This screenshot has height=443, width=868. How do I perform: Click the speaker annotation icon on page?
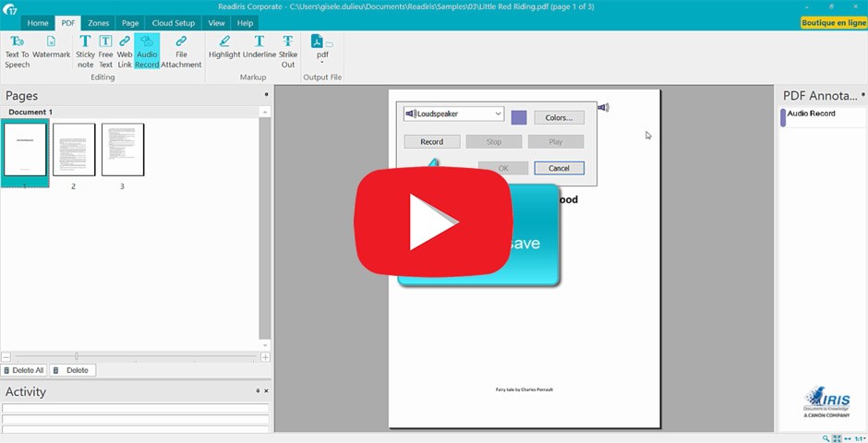tap(603, 107)
